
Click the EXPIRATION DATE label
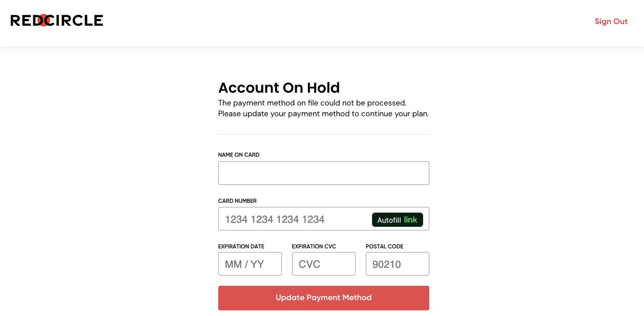(241, 246)
